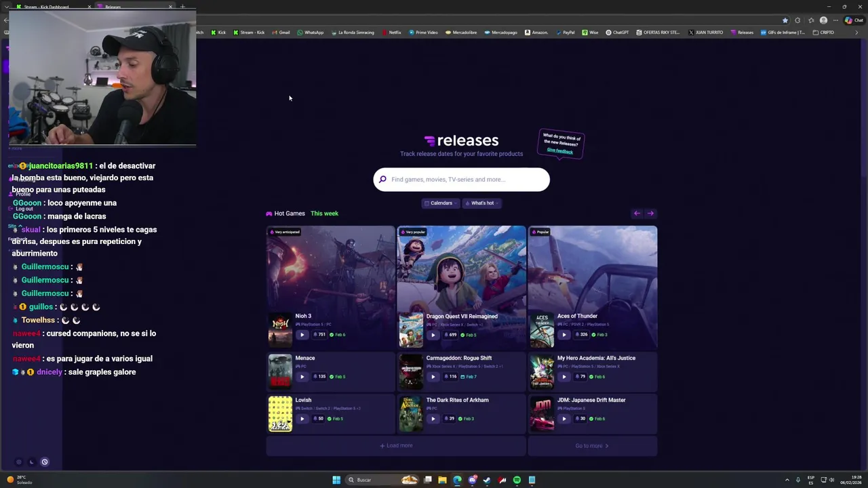Play The Dark Rites of Arkham trailer
Screen dimensions: 868x488
(x=433, y=419)
